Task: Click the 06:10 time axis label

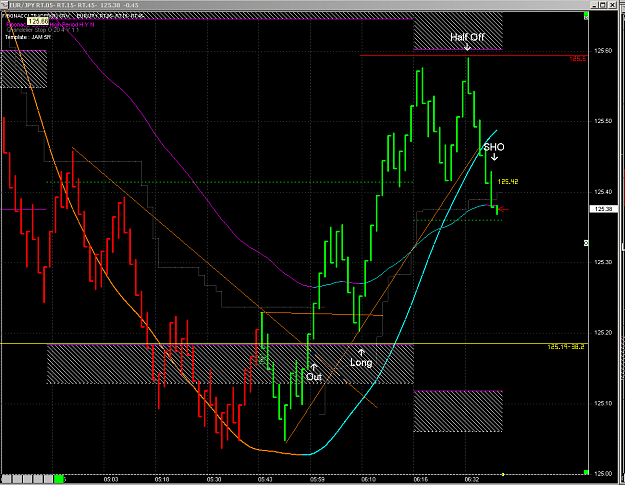Action: click(368, 479)
